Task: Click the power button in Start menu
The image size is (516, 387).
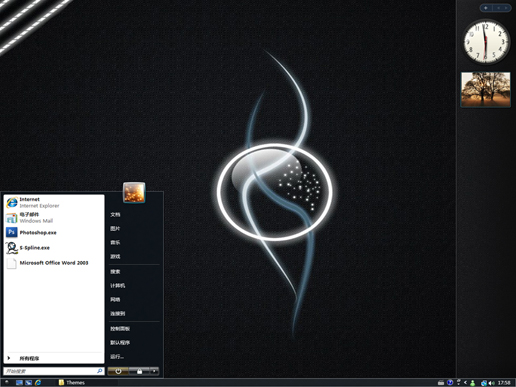Action: (x=118, y=371)
